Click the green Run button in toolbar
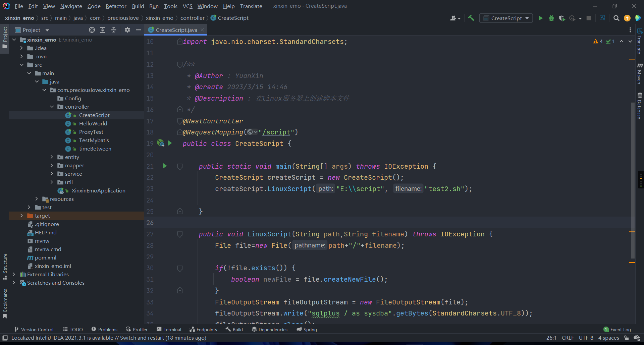644x345 pixels. [540, 18]
